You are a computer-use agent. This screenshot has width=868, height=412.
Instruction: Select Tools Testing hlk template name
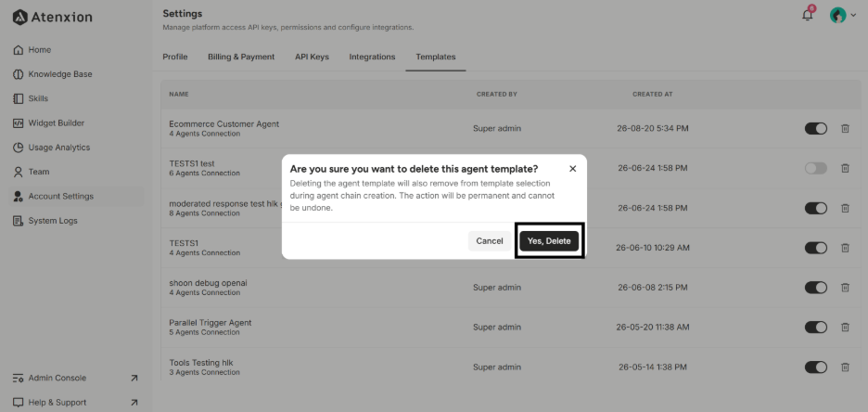pos(201,363)
